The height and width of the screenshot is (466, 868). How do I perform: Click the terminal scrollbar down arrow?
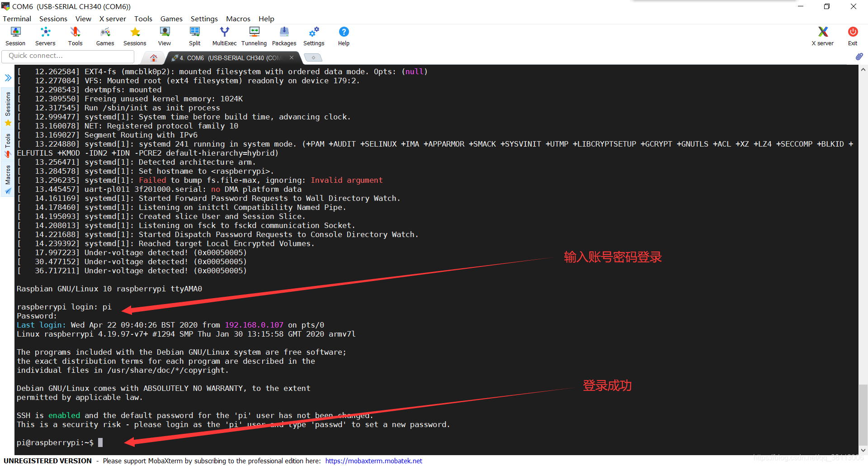click(x=863, y=450)
